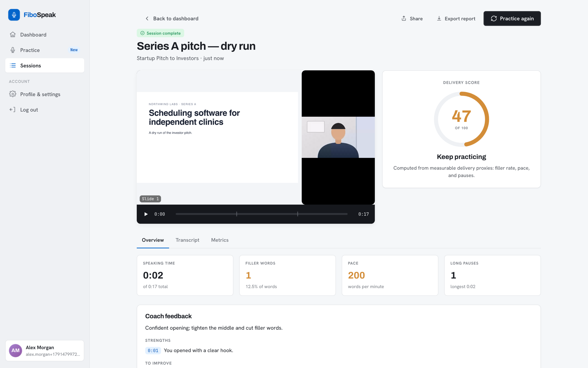Click the presenter webcam video
The image size is (588, 368).
tap(338, 137)
